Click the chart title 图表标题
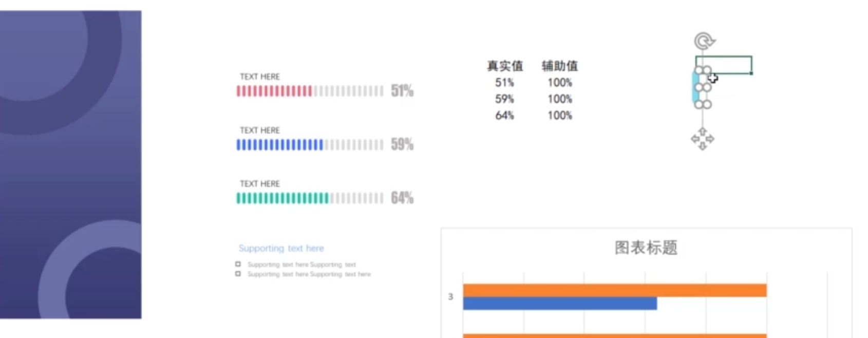The width and height of the screenshot is (868, 338). pyautogui.click(x=646, y=248)
